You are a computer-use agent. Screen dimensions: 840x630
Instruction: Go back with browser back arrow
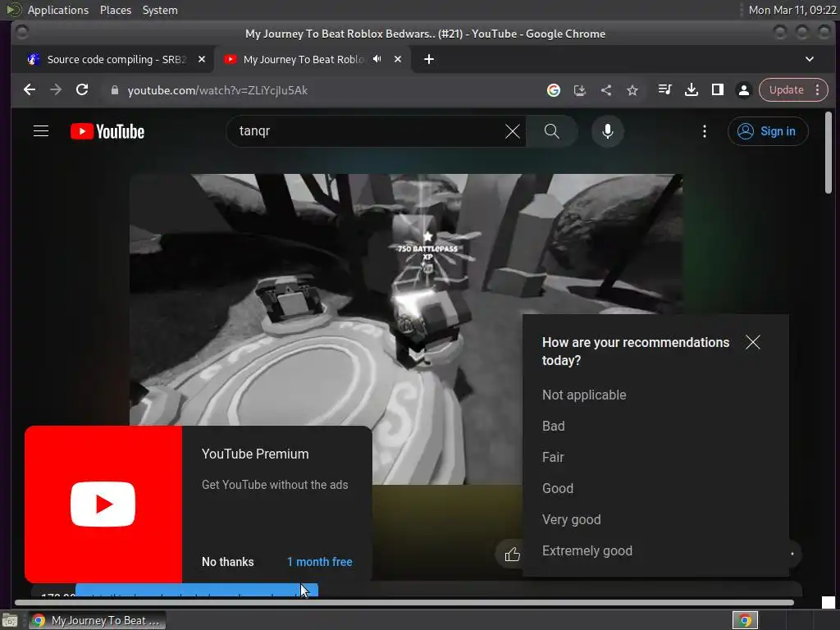[x=30, y=90]
